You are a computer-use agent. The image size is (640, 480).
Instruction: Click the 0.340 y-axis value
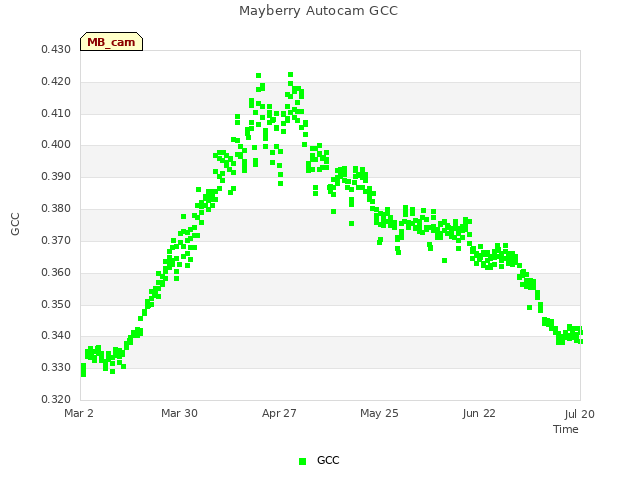pos(56,336)
